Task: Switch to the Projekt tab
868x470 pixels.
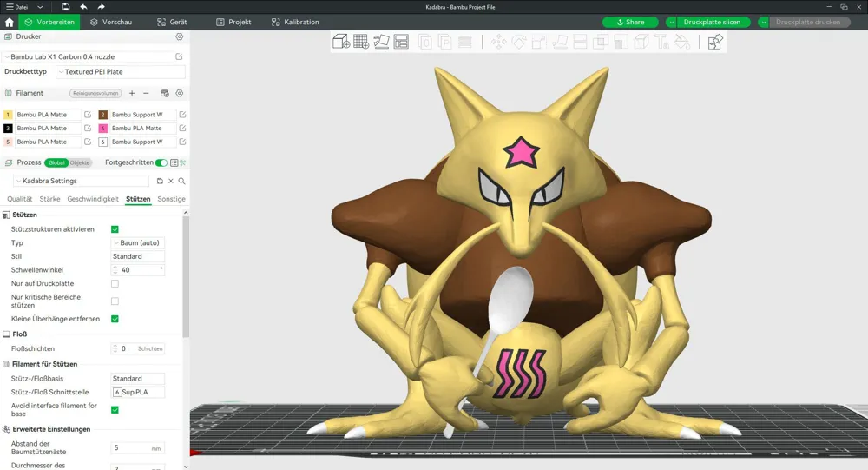Action: [x=233, y=23]
